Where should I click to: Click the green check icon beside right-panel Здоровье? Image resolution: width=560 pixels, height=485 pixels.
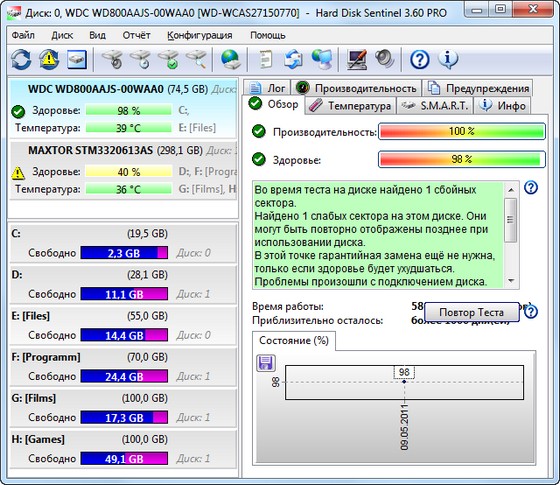259,159
